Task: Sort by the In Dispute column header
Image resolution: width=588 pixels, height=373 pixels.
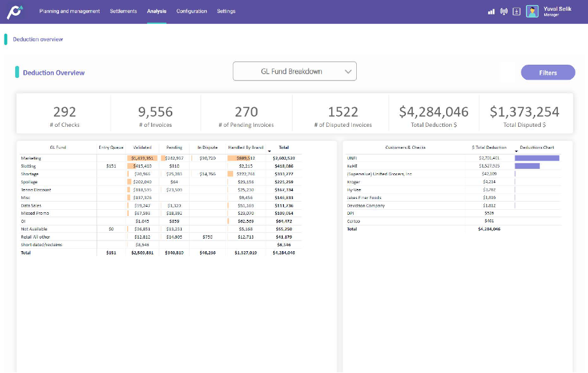Action: [x=207, y=148]
